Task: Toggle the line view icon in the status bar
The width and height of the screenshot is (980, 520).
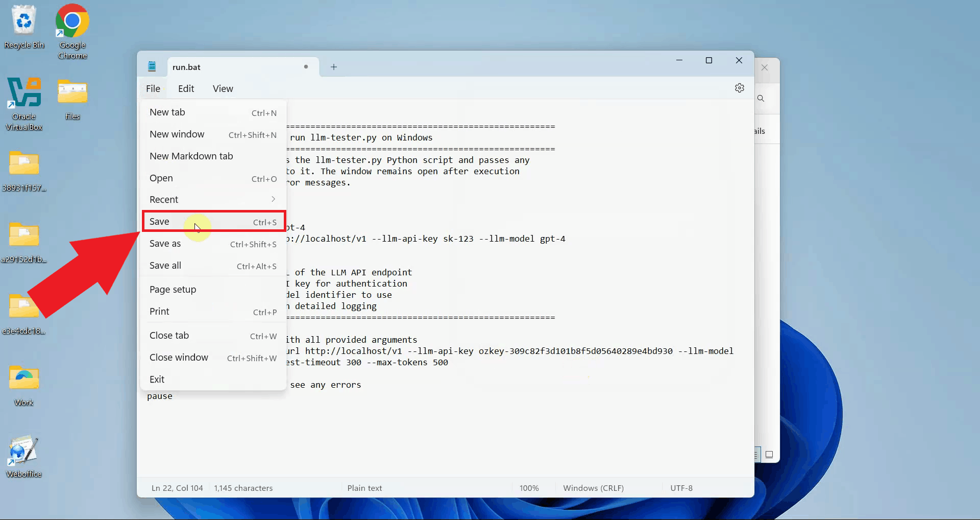Action: tap(770, 454)
